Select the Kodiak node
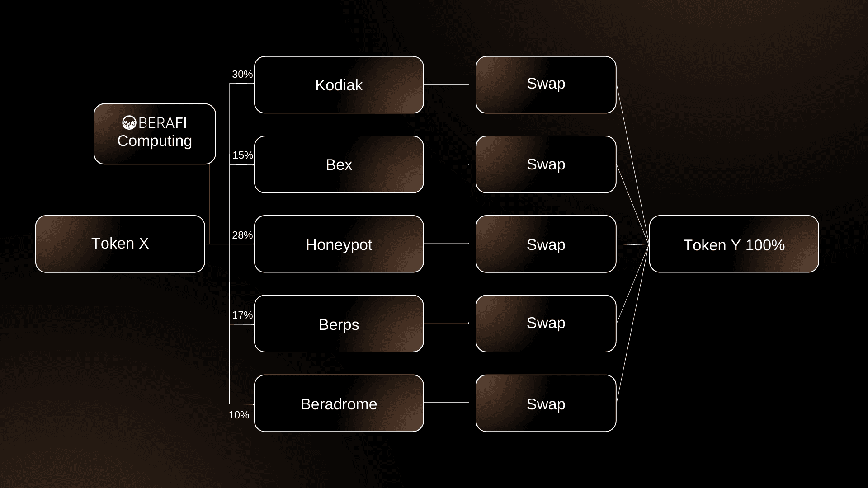The width and height of the screenshot is (868, 488). point(339,84)
